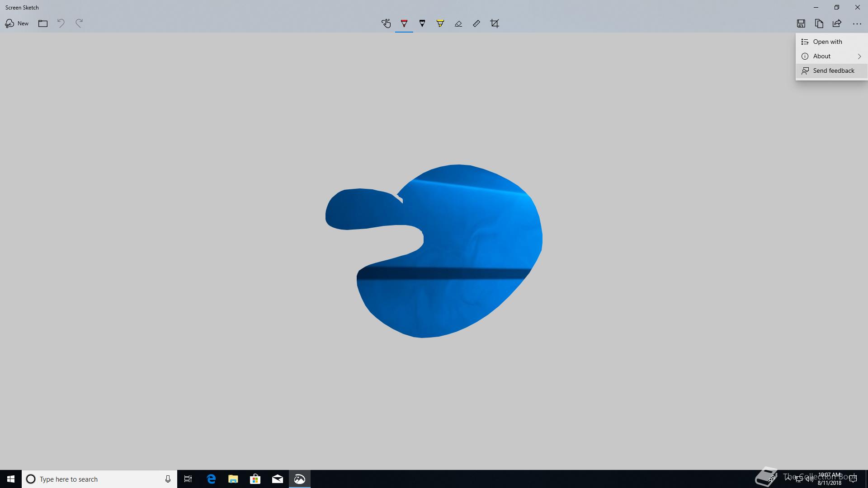Select the touch writing tool

click(x=386, y=23)
